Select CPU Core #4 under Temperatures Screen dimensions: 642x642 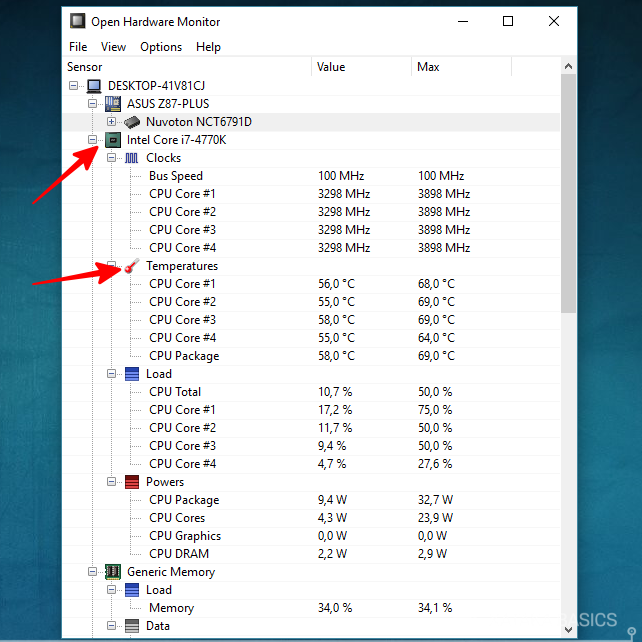(x=311, y=338)
